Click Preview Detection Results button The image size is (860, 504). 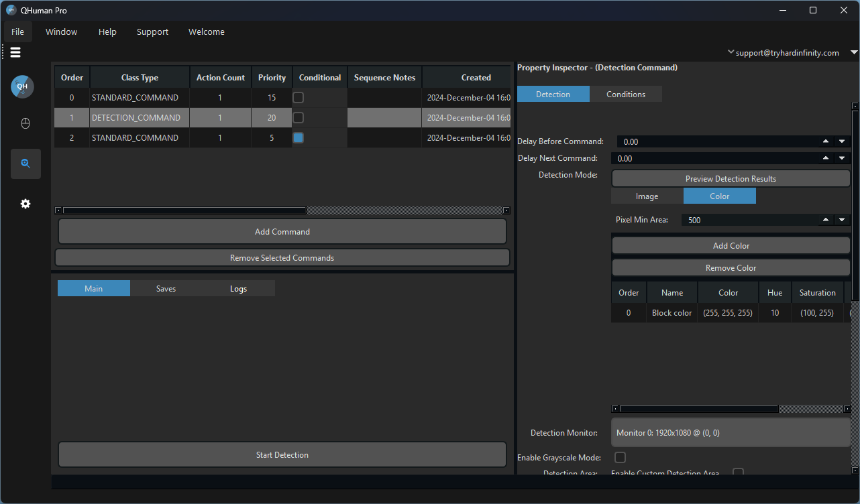[x=731, y=179]
